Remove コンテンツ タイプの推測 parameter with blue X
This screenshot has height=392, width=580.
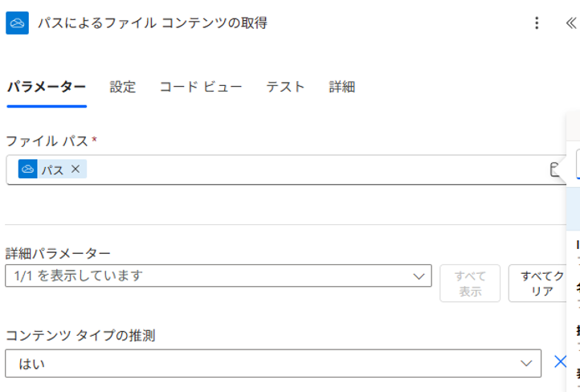click(x=560, y=361)
